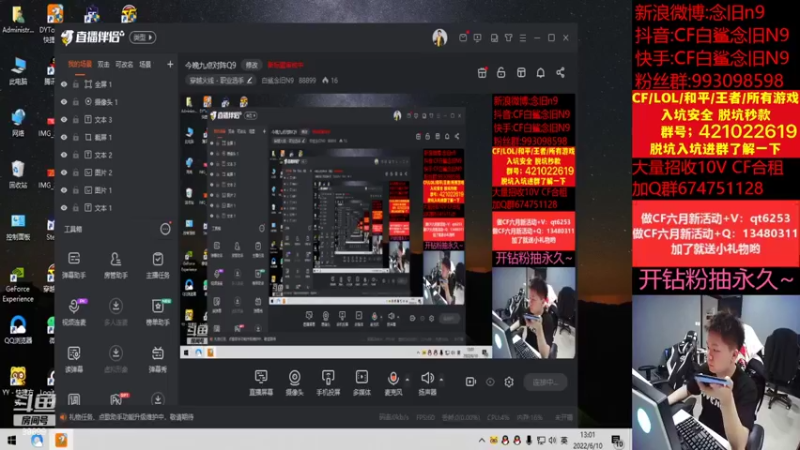The height and width of the screenshot is (450, 800).
Task: Select the 摄像头 1 source row
Action: point(116,102)
